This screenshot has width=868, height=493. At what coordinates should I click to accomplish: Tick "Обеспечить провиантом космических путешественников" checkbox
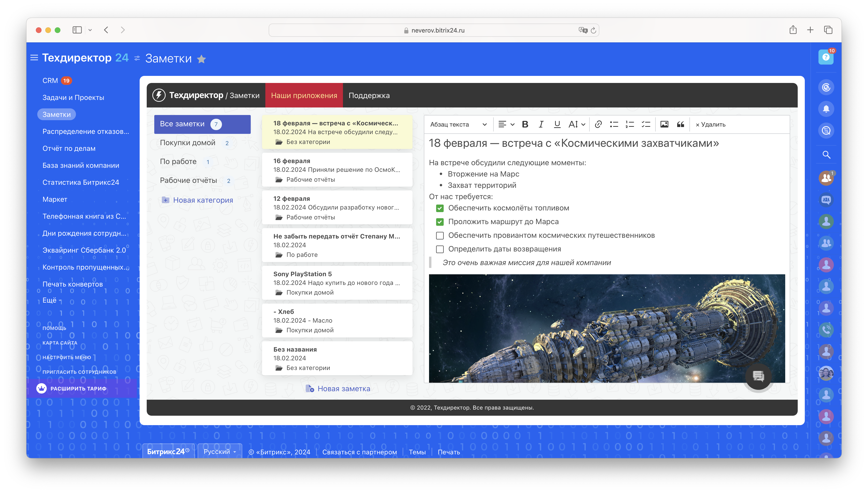point(440,235)
